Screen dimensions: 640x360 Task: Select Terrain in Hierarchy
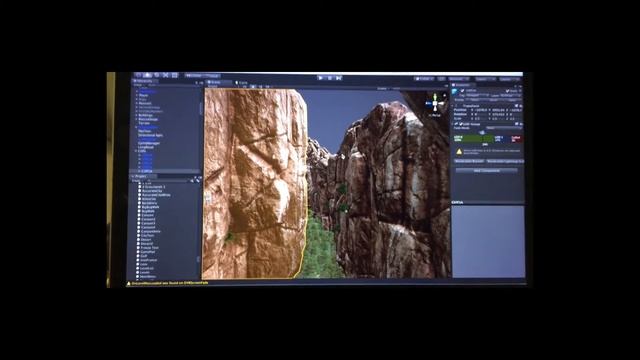pos(144,123)
